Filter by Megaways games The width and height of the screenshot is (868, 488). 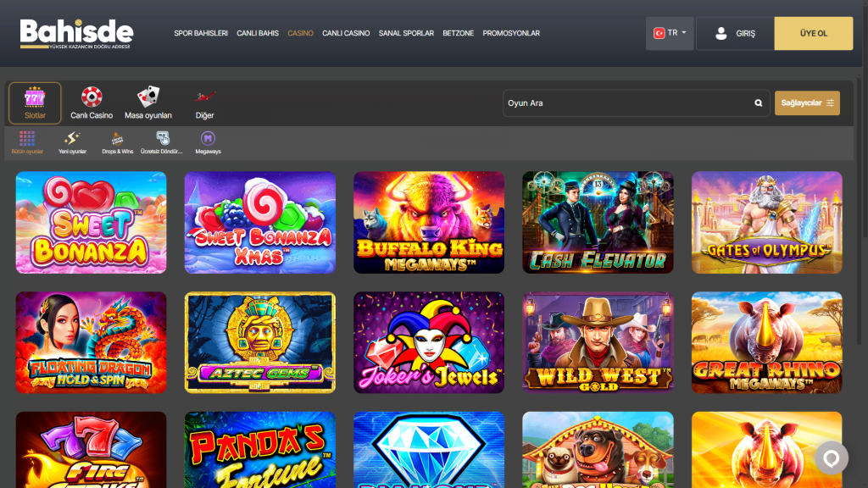(208, 141)
